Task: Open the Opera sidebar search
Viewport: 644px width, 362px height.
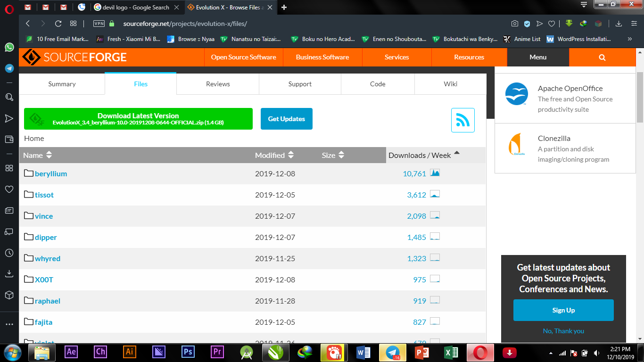Action: pyautogui.click(x=9, y=97)
